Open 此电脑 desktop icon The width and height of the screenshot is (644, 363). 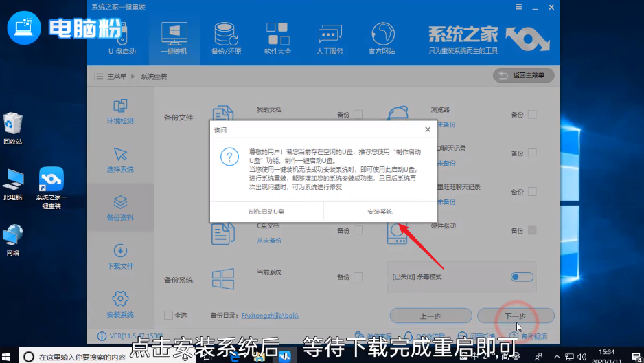[x=13, y=185]
